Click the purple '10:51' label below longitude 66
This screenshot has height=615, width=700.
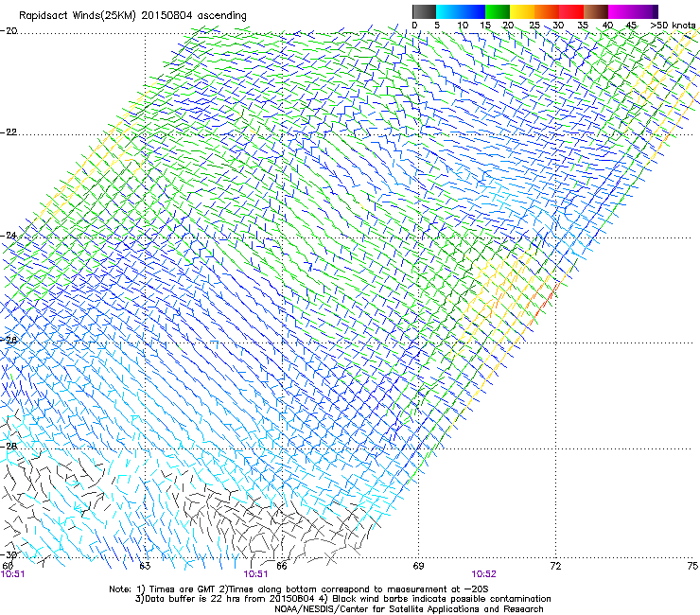click(255, 574)
